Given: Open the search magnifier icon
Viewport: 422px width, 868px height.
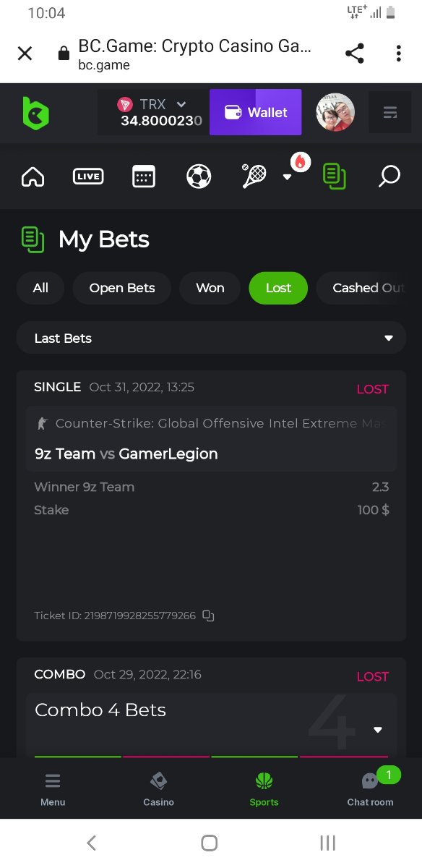Looking at the screenshot, I should click(x=389, y=176).
